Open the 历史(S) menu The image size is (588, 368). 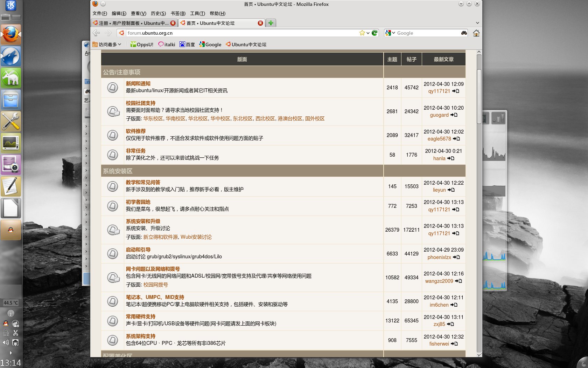158,13
